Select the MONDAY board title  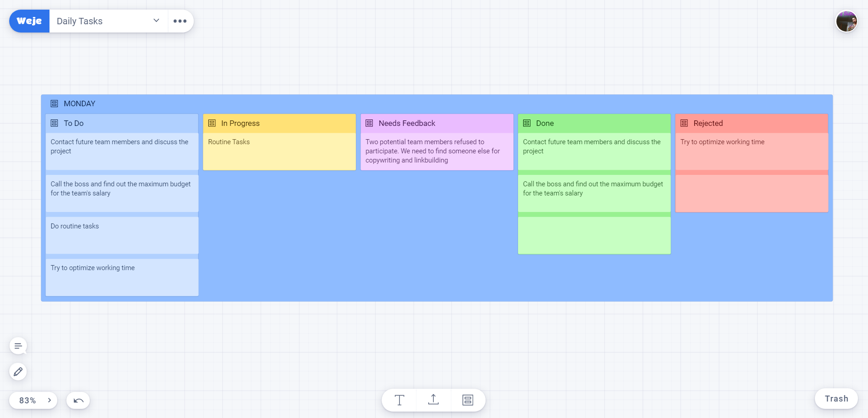80,103
